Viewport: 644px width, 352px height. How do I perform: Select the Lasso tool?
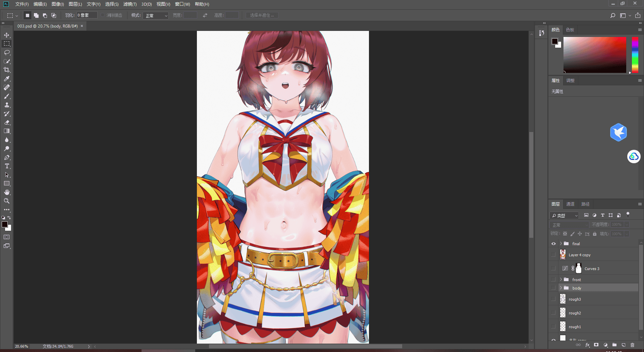tap(7, 52)
